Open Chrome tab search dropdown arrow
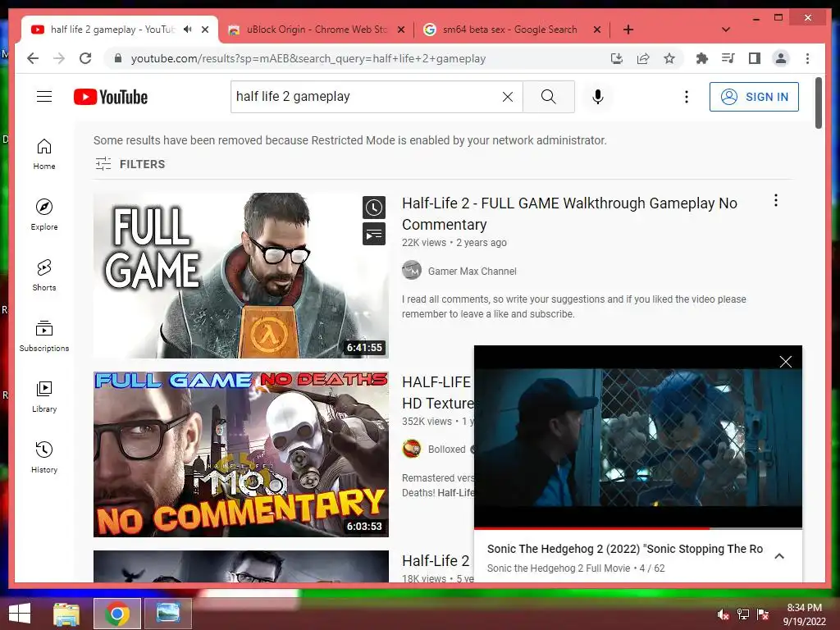 point(726,30)
